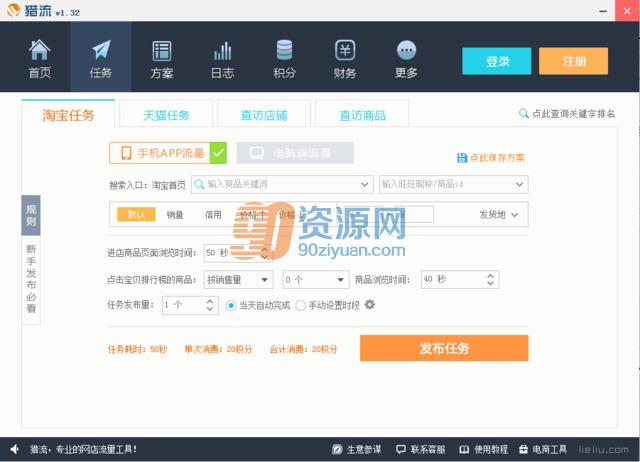The width and height of the screenshot is (640, 462).
Task: Toggle the 手机APP流量 option
Action: tap(168, 153)
